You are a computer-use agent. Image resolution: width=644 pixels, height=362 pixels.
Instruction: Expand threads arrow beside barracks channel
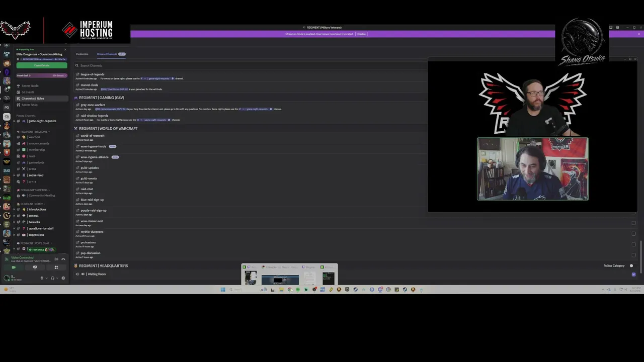tap(14, 222)
